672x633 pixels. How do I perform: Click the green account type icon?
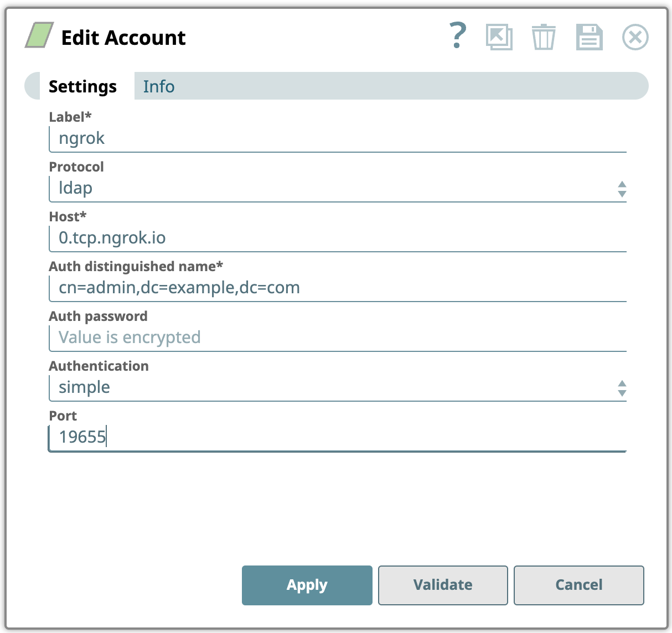(39, 35)
